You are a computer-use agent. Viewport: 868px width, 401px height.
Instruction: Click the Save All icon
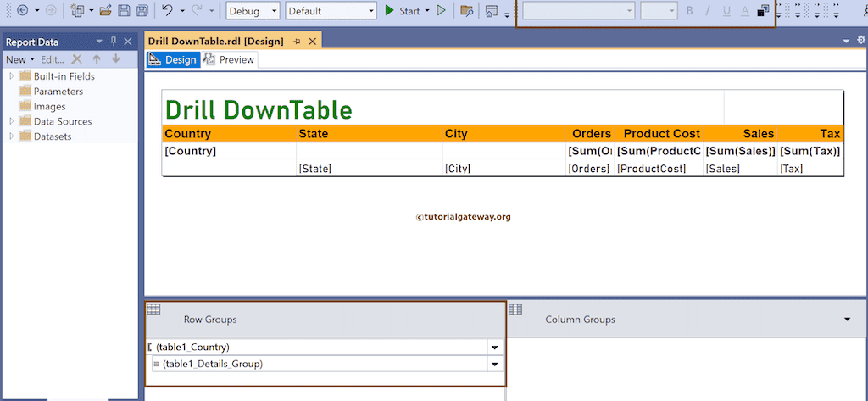tap(142, 11)
